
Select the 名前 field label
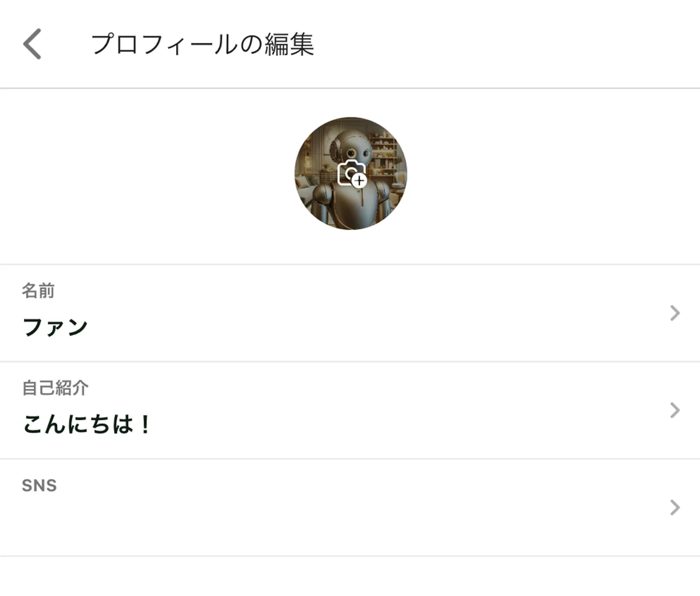38,291
